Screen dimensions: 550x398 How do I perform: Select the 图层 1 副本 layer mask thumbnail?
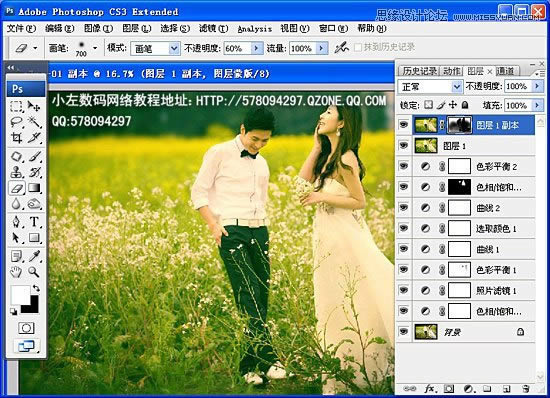[459, 125]
